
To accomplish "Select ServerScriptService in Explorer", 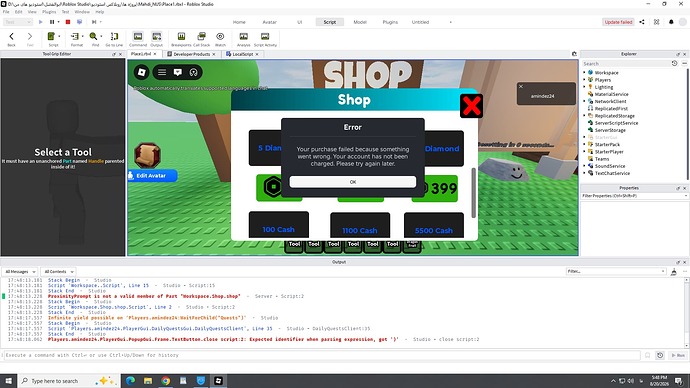I will (616, 123).
